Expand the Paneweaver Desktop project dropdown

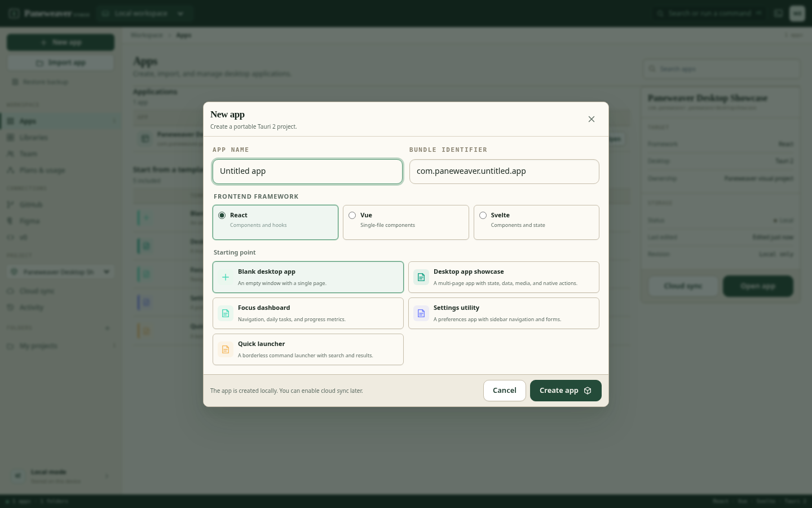coord(60,272)
